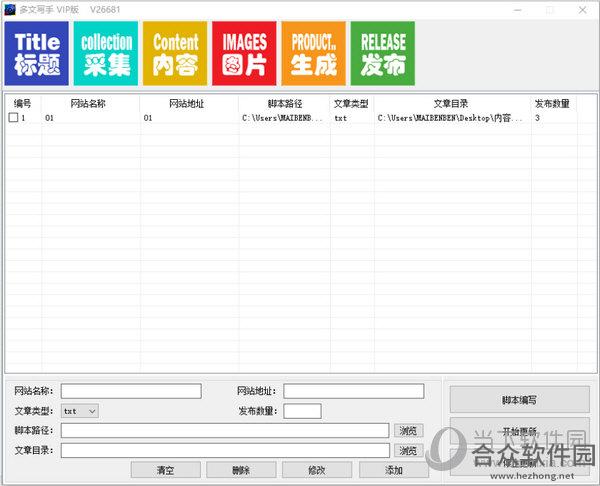Click the 添加 button
Screen dimensions: 600x486
tap(394, 470)
